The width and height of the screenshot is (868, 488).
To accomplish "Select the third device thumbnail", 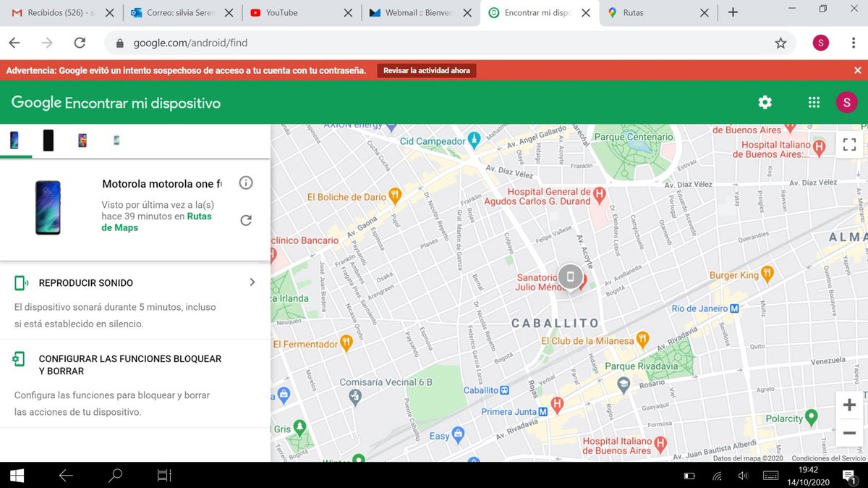I will (82, 140).
